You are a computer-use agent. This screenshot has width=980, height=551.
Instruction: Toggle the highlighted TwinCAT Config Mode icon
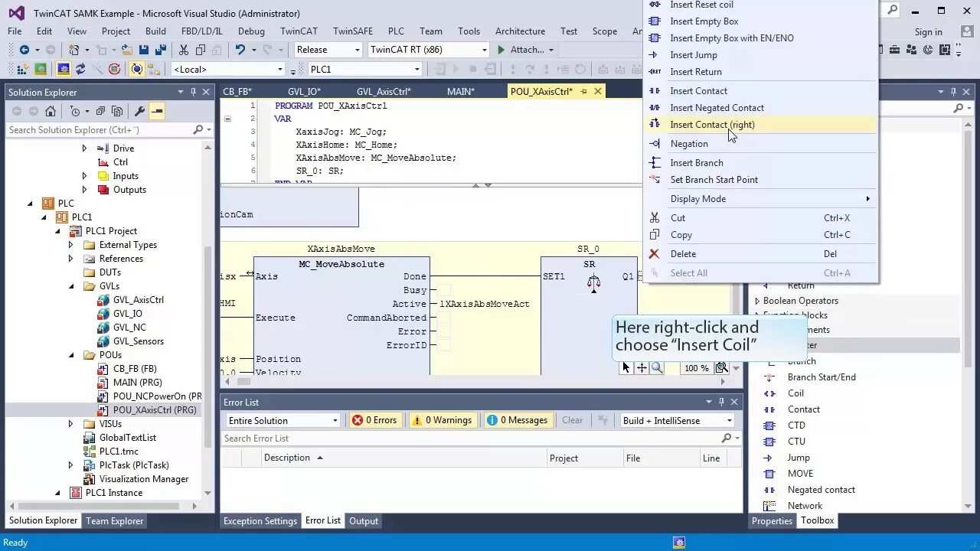point(63,69)
